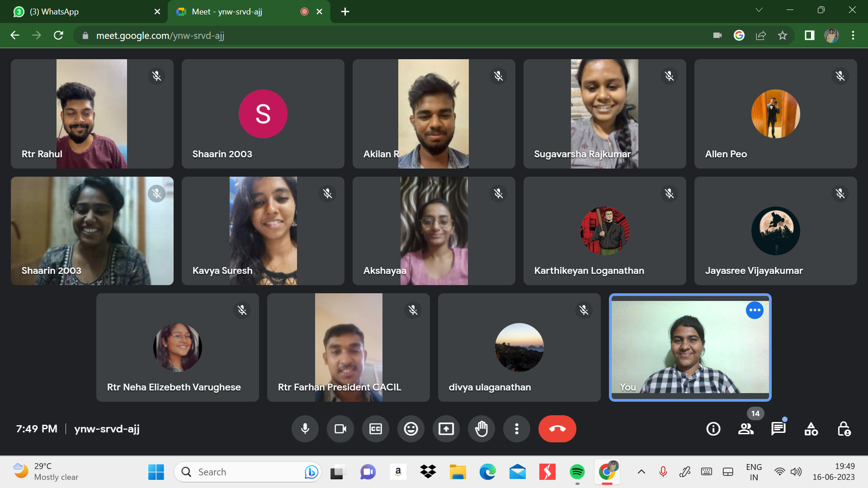868x488 pixels.
Task: Click Kavya Suresh's video tile
Action: [x=263, y=231]
